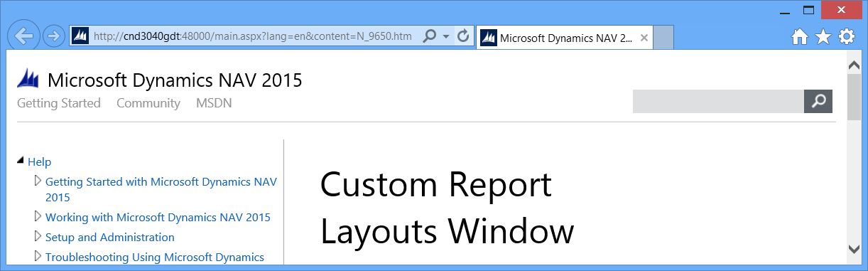Screen dimensions: 868x271
Task: Open Working with Microsoft Dynamics NAV 2015
Action: point(158,217)
